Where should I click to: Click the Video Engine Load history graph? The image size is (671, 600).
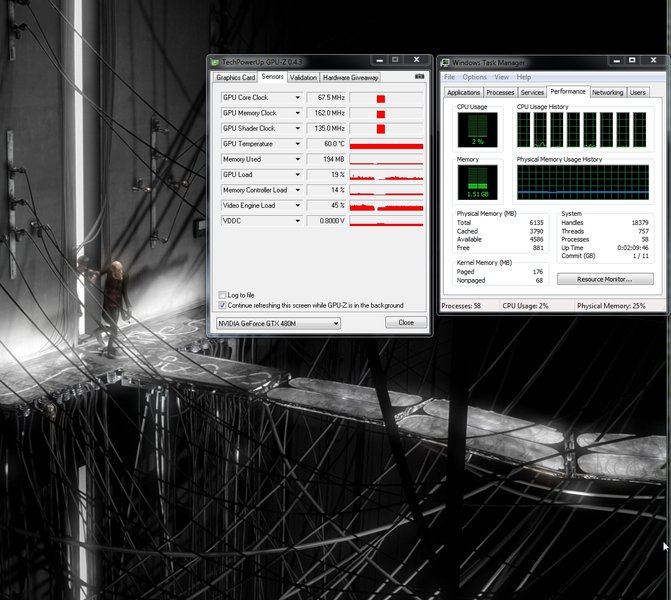pyautogui.click(x=386, y=205)
